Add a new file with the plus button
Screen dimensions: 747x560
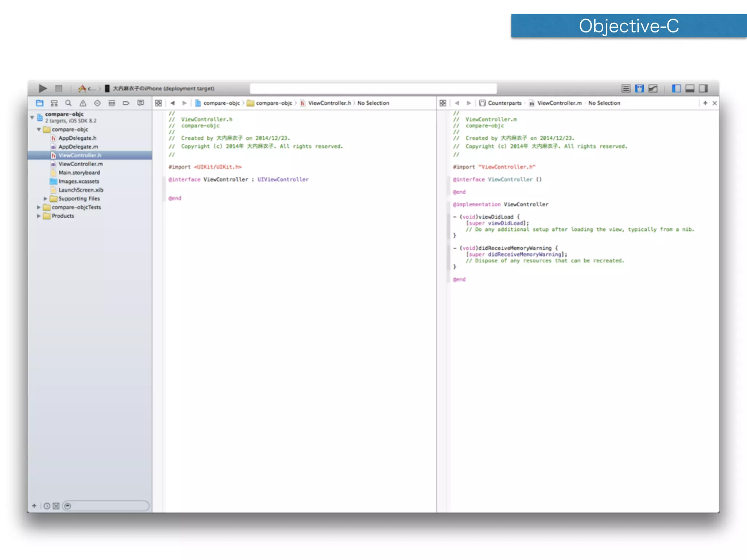34,506
